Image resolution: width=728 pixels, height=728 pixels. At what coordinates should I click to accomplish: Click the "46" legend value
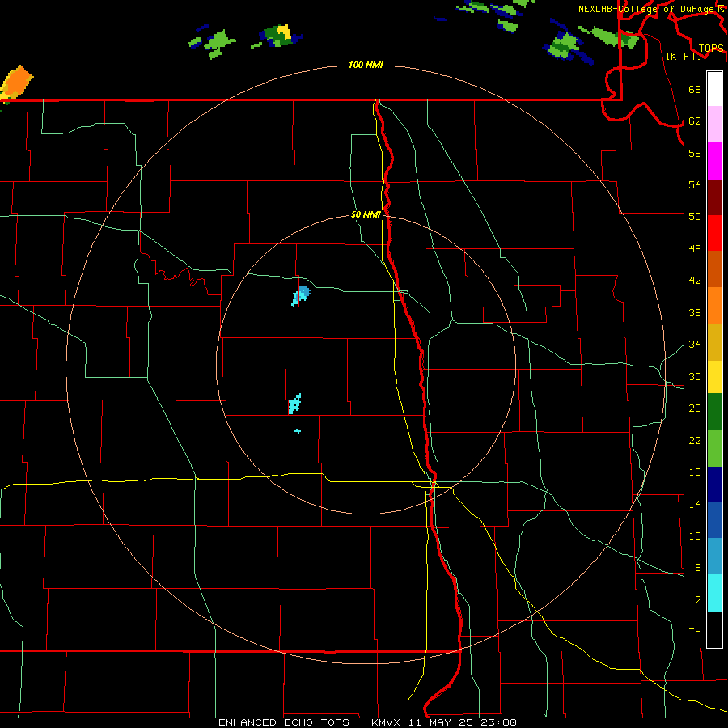click(x=695, y=248)
